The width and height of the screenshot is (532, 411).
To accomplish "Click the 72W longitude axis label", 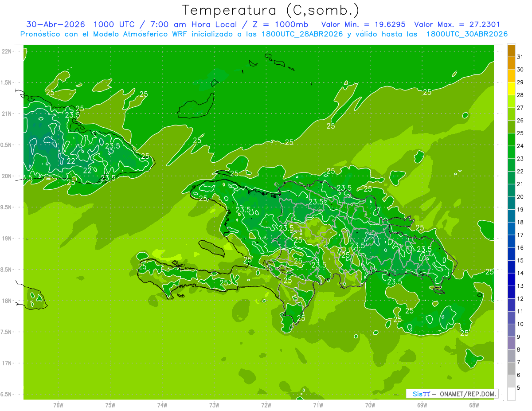I will (x=266, y=405).
